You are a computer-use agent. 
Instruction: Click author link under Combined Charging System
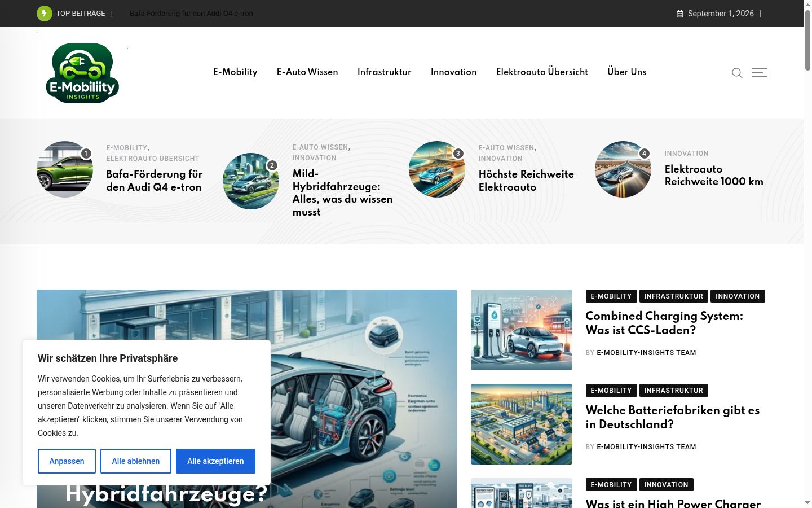(x=646, y=353)
